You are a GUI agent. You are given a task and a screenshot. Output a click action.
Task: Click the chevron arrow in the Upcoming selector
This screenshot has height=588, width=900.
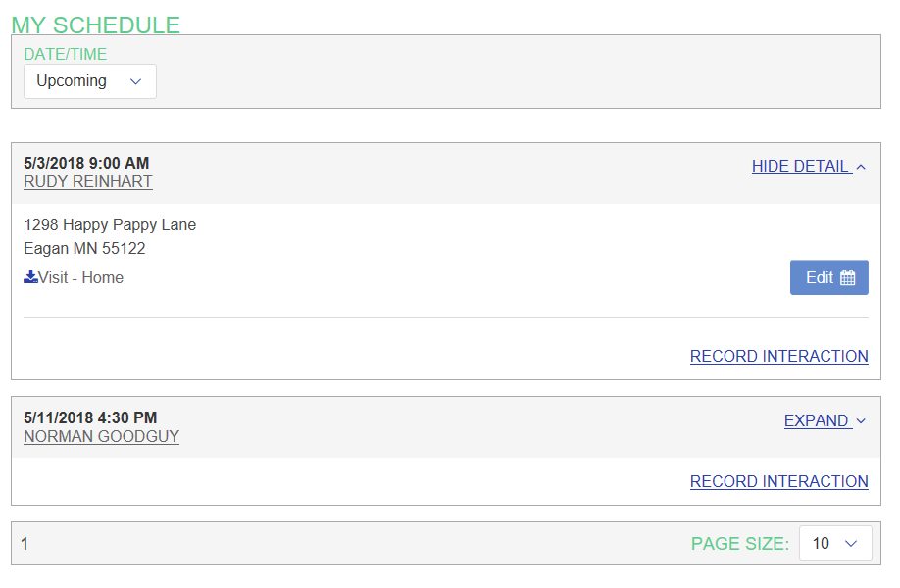point(136,81)
